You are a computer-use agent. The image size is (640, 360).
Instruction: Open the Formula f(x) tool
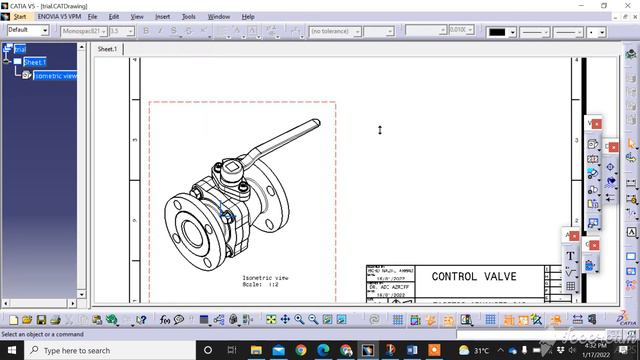[164, 320]
